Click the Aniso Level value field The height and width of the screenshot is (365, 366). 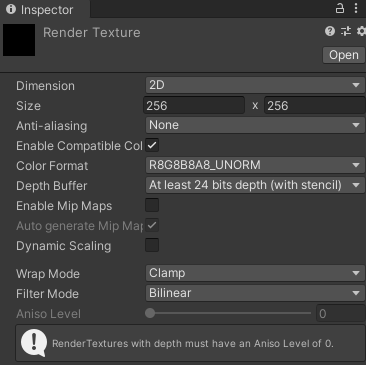(x=341, y=314)
